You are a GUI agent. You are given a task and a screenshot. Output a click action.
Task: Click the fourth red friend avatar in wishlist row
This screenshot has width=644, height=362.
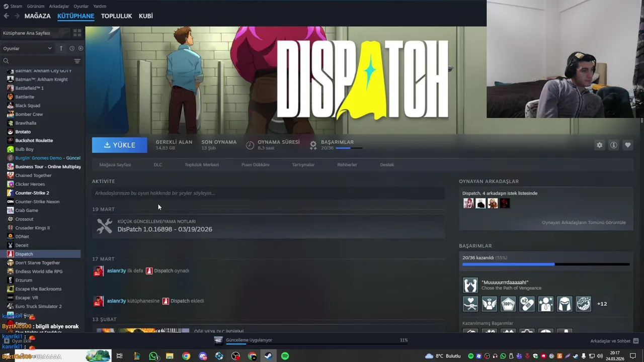505,203
